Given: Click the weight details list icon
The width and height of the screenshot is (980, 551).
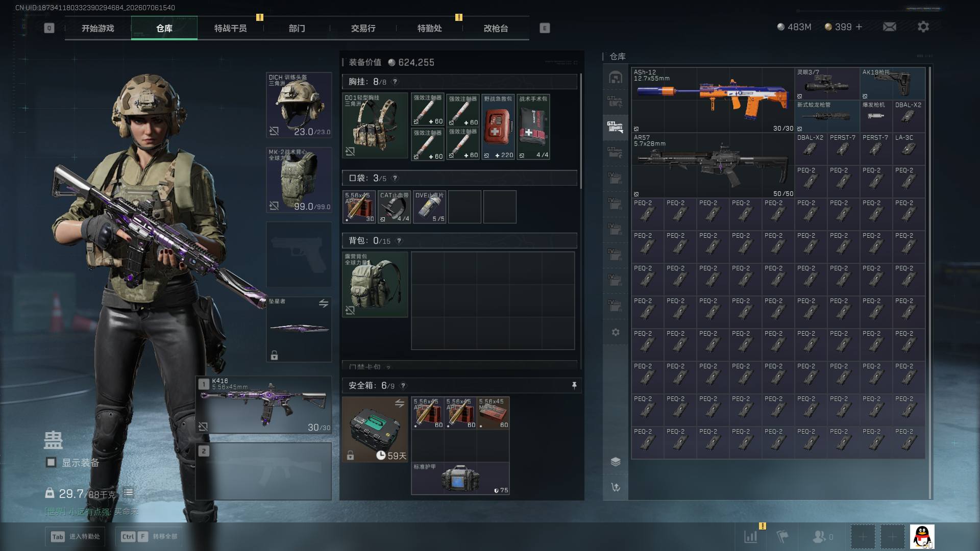Looking at the screenshot, I should tap(128, 492).
